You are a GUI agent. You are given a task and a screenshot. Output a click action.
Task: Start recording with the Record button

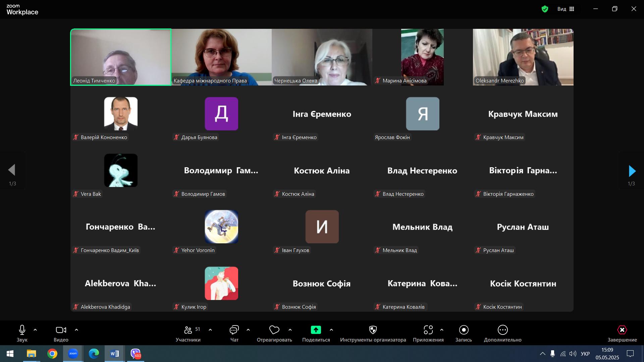click(464, 330)
